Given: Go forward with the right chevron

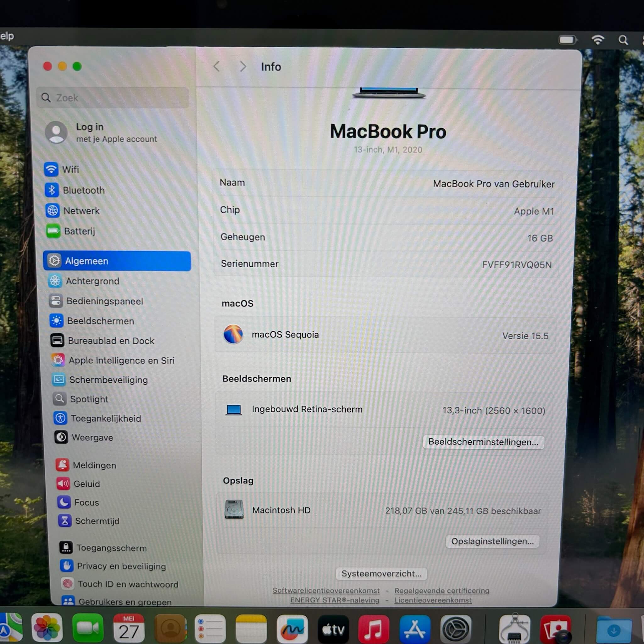Looking at the screenshot, I should click(243, 67).
